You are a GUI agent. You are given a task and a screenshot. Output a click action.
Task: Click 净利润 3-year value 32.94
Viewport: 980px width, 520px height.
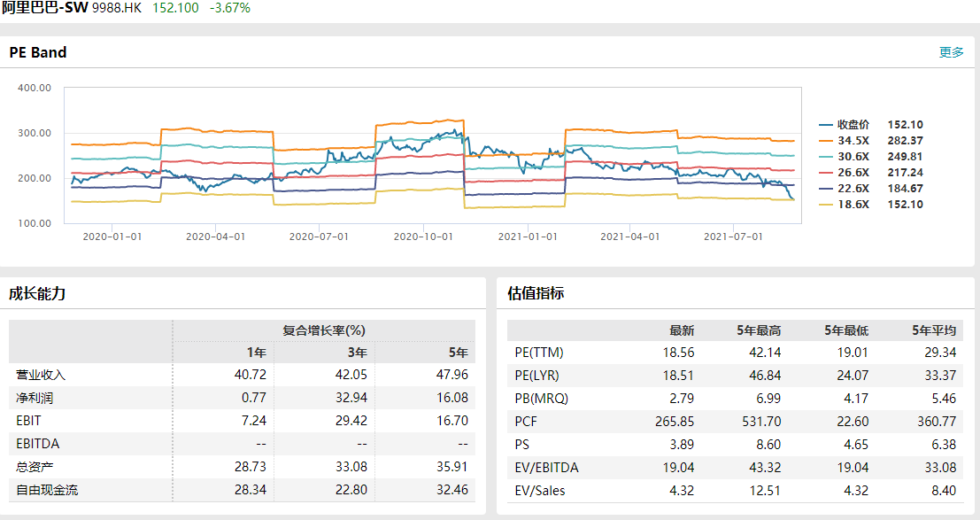point(351,398)
